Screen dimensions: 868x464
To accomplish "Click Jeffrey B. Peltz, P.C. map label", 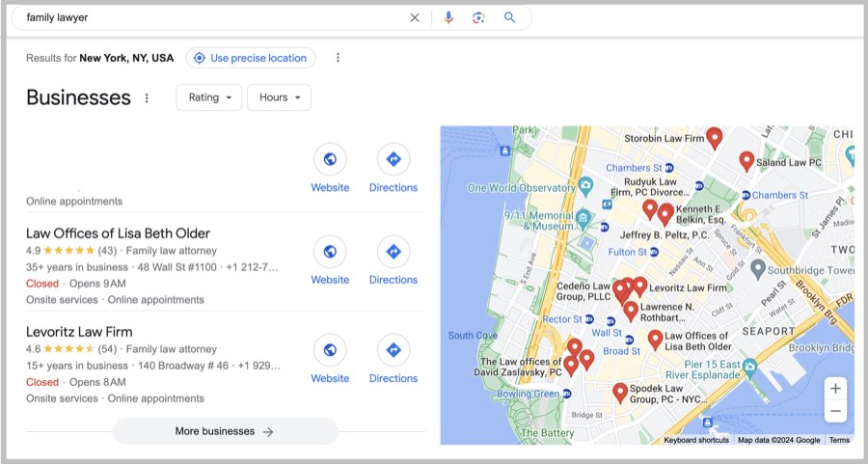I will pyautogui.click(x=665, y=235).
